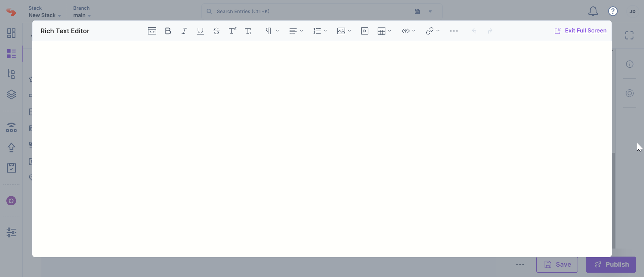Open the help question mark icon
The image size is (644, 277).
click(613, 11)
